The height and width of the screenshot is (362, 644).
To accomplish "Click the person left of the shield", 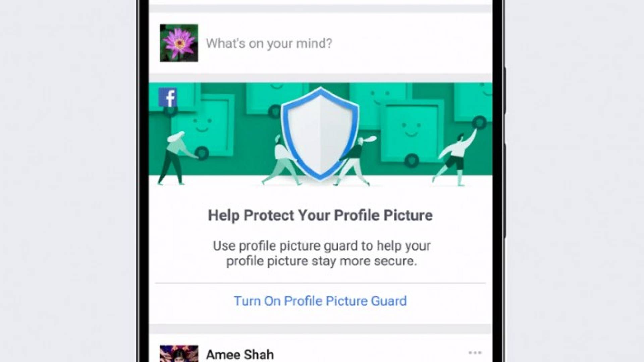I will 278,160.
